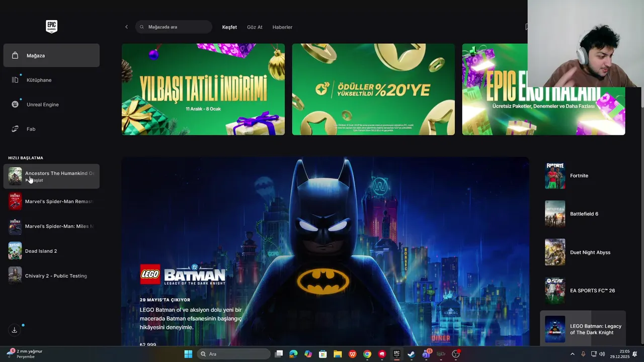Click the Fortnite cover thumbnail

click(555, 175)
